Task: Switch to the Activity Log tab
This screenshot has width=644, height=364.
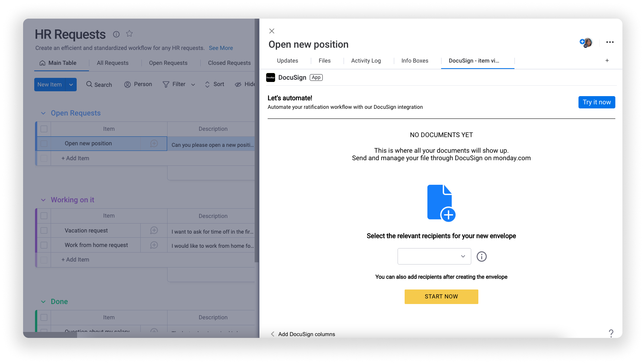Action: tap(366, 60)
